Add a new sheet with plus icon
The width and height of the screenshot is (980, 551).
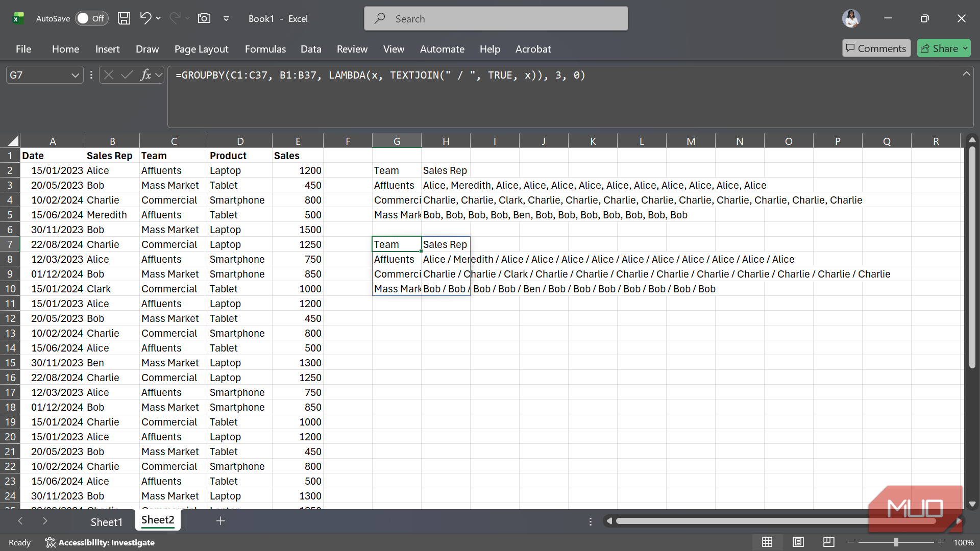[x=220, y=521]
